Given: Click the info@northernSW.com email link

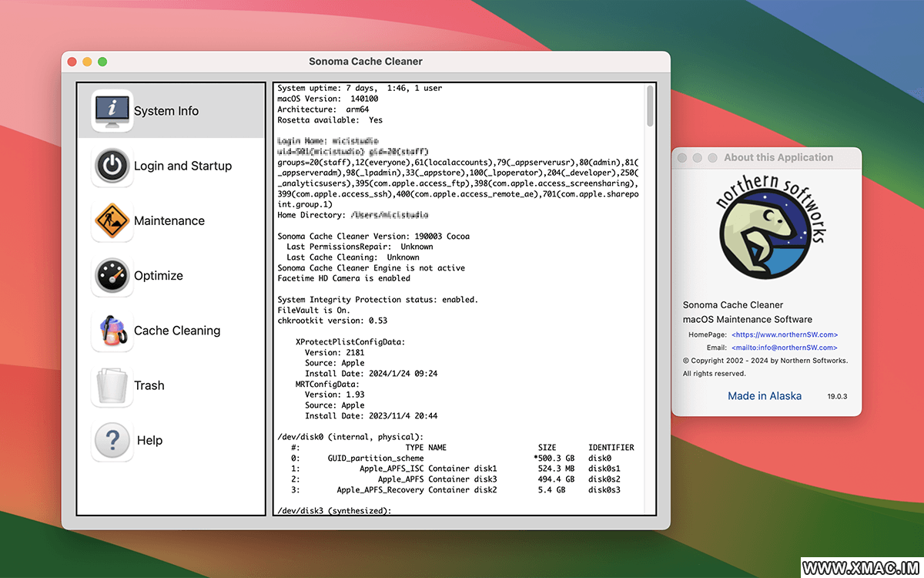Looking at the screenshot, I should [x=785, y=348].
